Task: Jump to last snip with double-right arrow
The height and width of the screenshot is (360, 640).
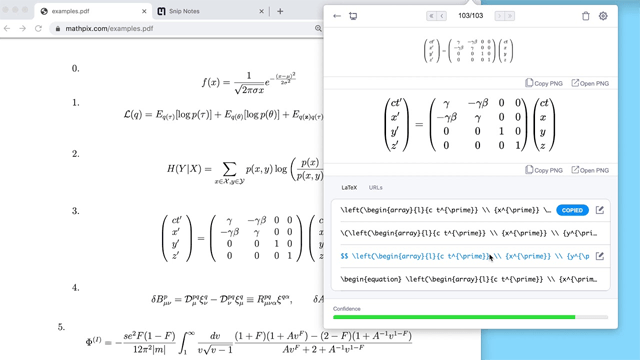Action: coord(510,16)
